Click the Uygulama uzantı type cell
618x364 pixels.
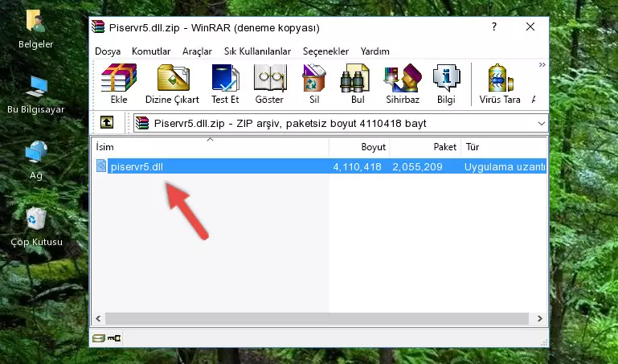(505, 166)
